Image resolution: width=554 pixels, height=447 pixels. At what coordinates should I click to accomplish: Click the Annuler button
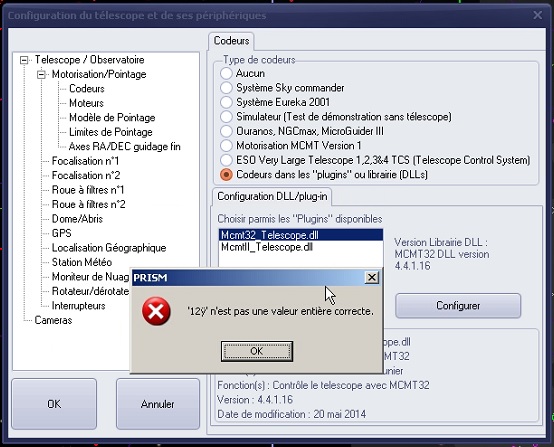point(158,404)
